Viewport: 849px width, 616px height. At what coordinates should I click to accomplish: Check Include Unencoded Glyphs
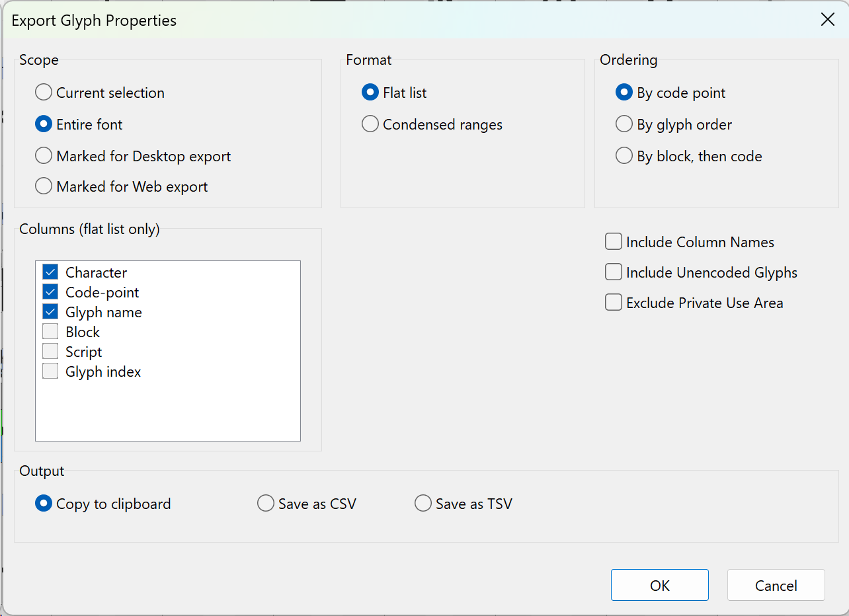pyautogui.click(x=614, y=272)
